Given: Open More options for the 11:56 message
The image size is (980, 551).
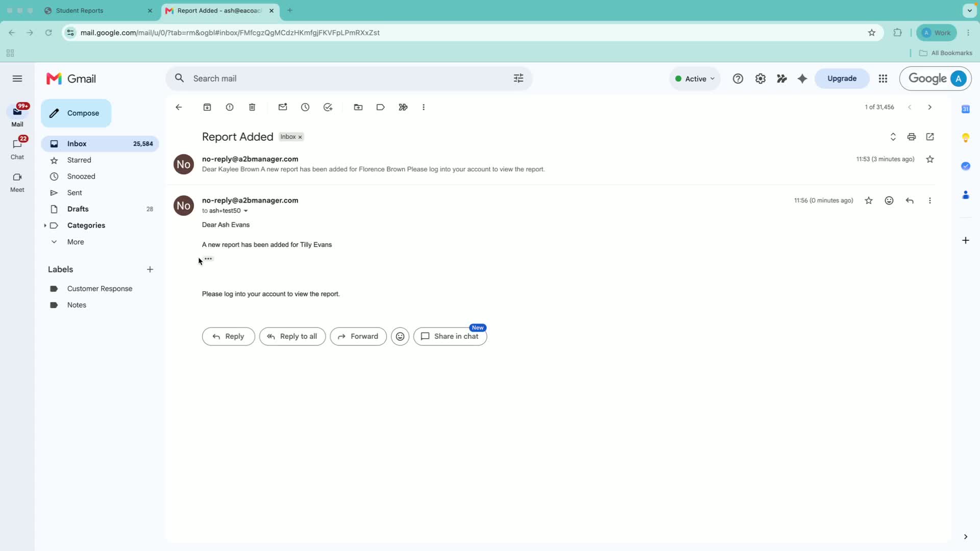Looking at the screenshot, I should tap(930, 201).
